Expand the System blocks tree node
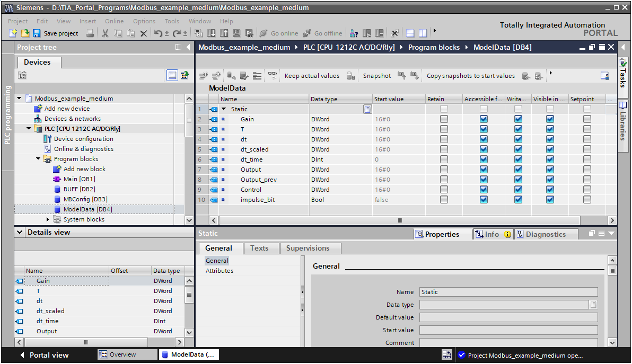Image resolution: width=632 pixels, height=364 pixels. tap(48, 219)
